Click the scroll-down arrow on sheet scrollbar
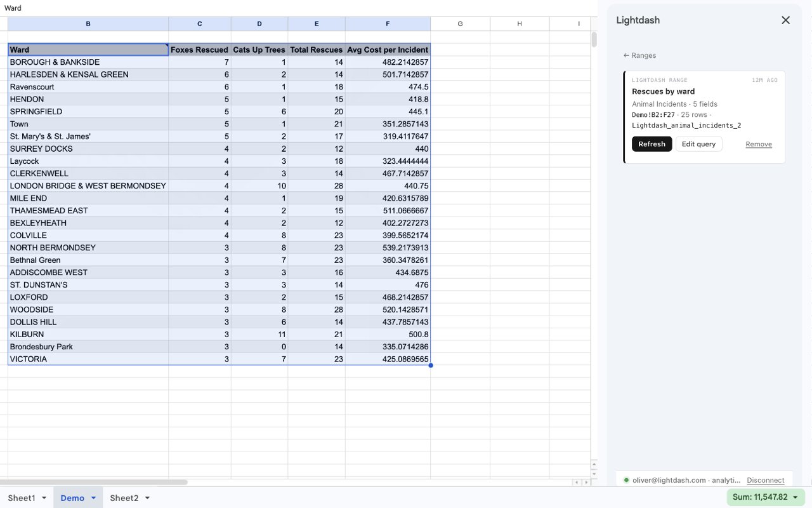 [x=594, y=473]
